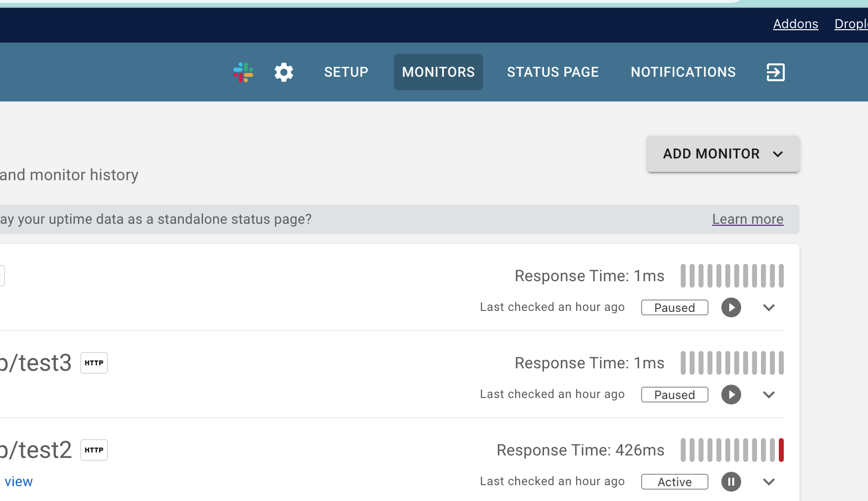Click the red bar in test2 response history
The height and width of the screenshot is (501, 868).
pyautogui.click(x=781, y=450)
